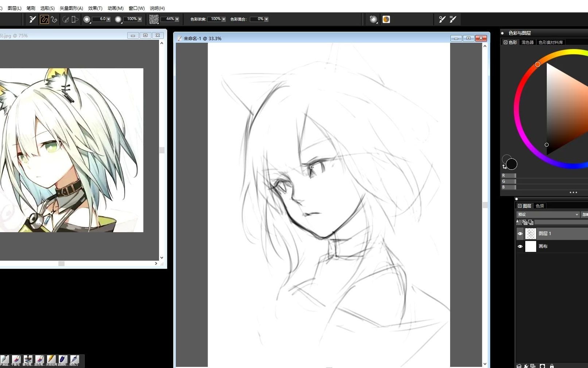Open the 矢量图形(A) menu
The image size is (588, 368).
[x=71, y=8]
